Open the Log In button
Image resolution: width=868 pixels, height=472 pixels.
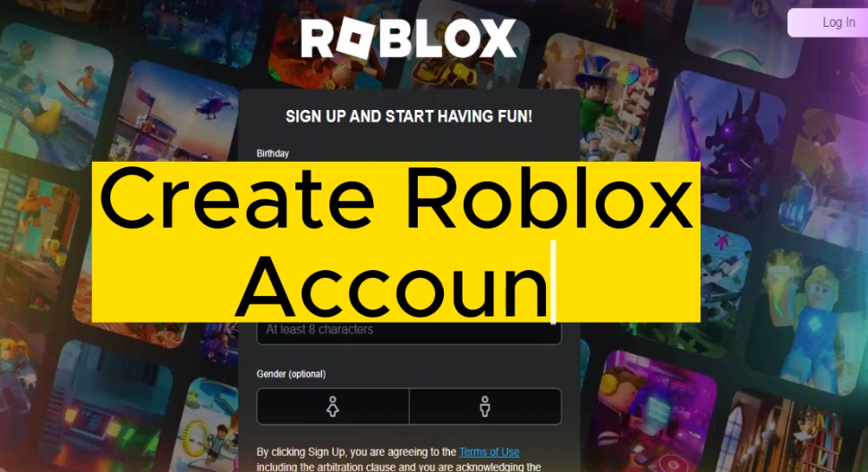point(829,22)
